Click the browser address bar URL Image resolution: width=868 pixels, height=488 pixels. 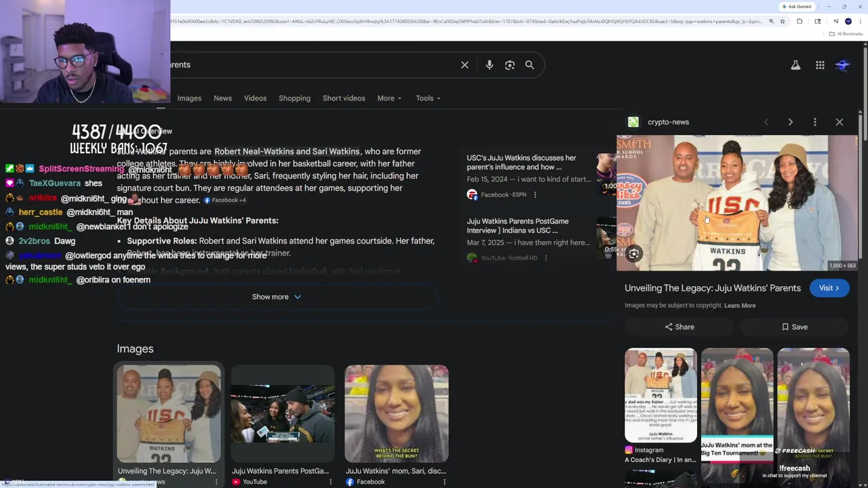[x=468, y=22]
